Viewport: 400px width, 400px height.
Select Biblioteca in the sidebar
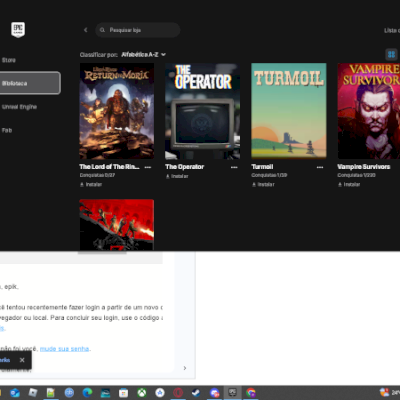click(x=30, y=83)
